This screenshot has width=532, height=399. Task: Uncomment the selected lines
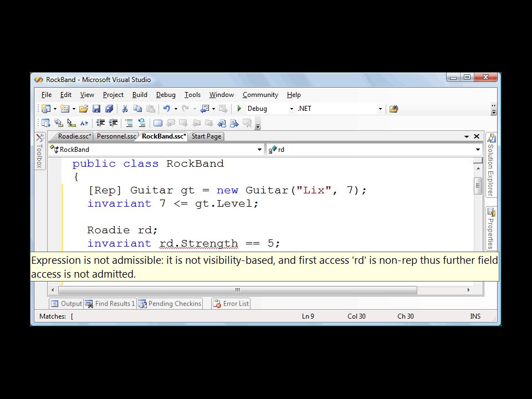[x=142, y=123]
